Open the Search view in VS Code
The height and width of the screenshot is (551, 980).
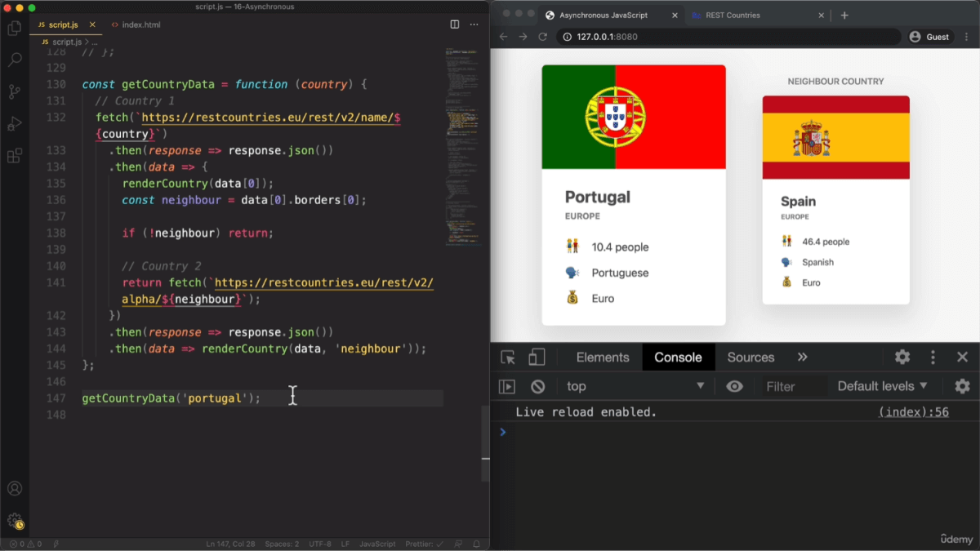14,59
